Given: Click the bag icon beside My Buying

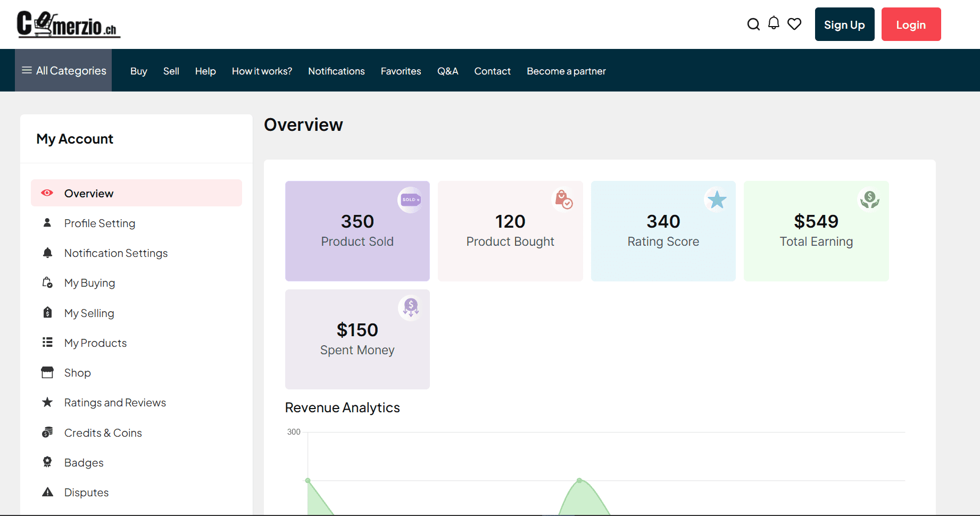Looking at the screenshot, I should pos(47,282).
